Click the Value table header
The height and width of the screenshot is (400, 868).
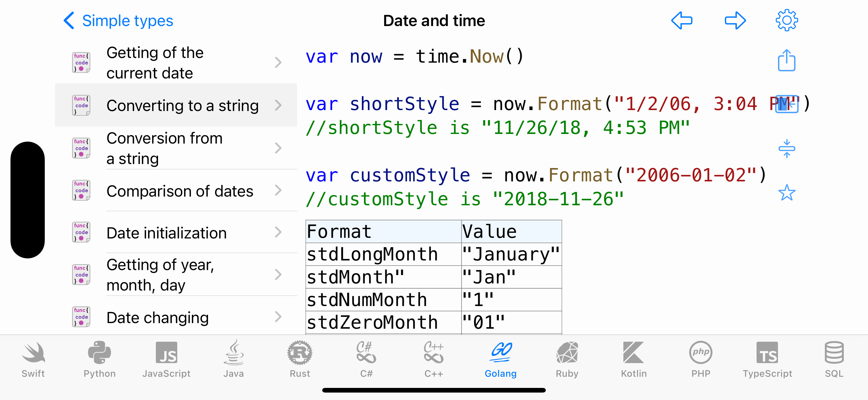pos(512,232)
